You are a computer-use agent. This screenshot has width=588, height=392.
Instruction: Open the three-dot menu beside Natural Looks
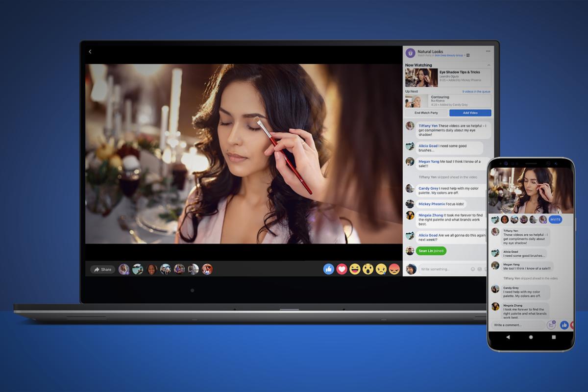(488, 51)
